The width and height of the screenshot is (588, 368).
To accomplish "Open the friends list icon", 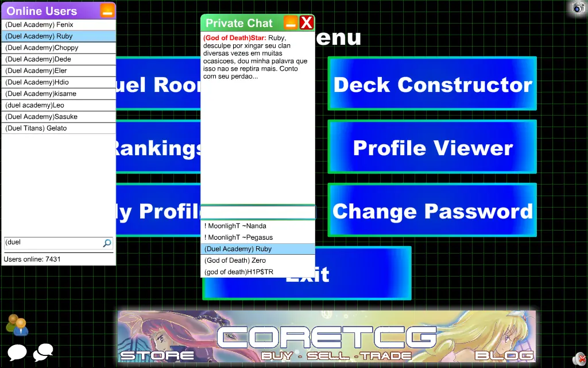I will point(17,325).
